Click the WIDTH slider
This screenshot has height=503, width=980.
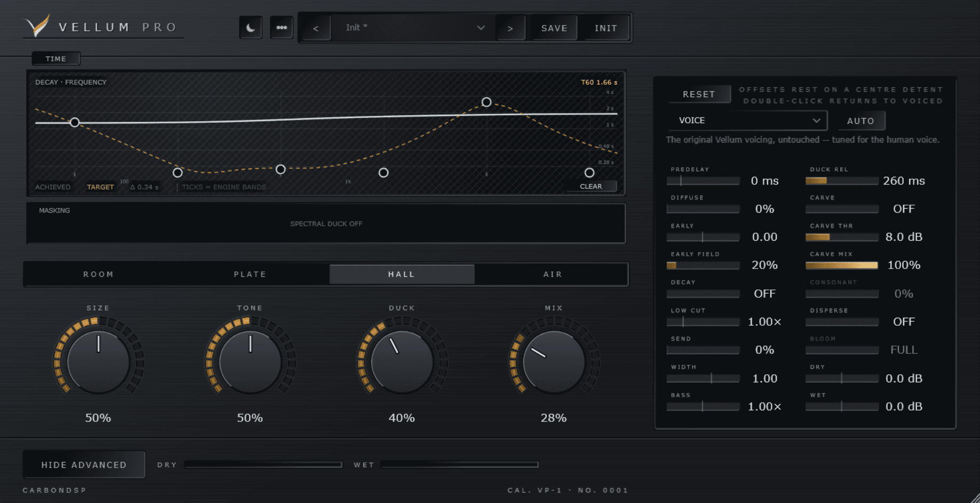click(x=703, y=379)
